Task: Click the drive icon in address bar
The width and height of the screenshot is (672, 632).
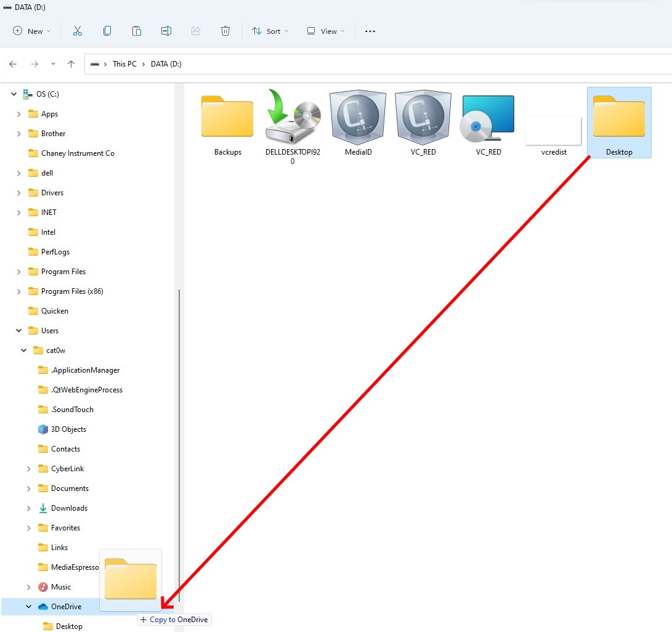Action: point(95,64)
